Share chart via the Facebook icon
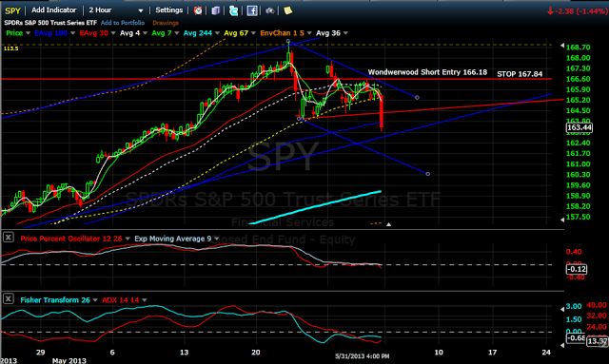 tap(252, 10)
